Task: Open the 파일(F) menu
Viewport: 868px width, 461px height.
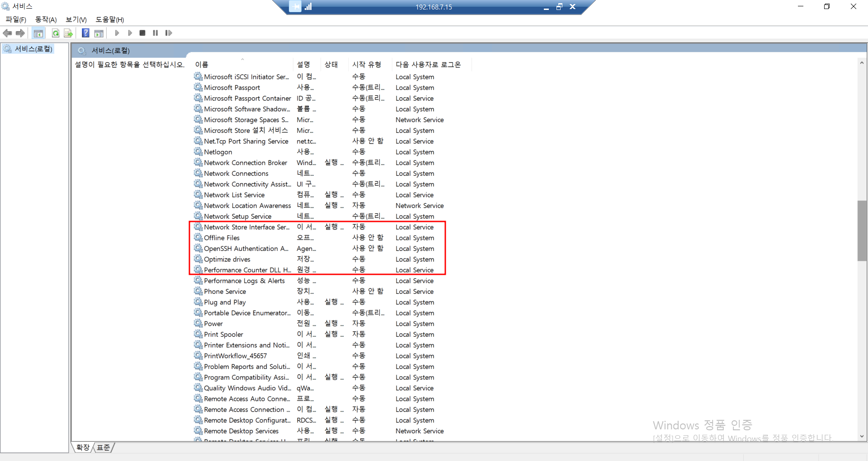Action: [x=16, y=19]
